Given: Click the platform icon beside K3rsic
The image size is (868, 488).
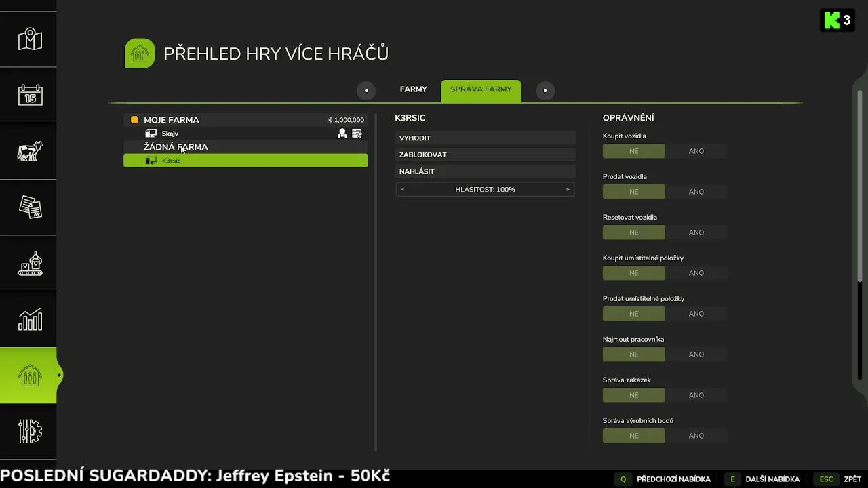Looking at the screenshot, I should tap(151, 161).
